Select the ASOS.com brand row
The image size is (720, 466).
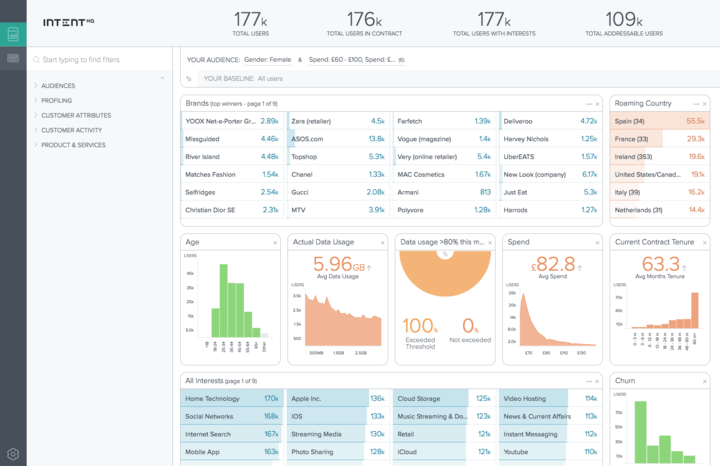click(338, 139)
